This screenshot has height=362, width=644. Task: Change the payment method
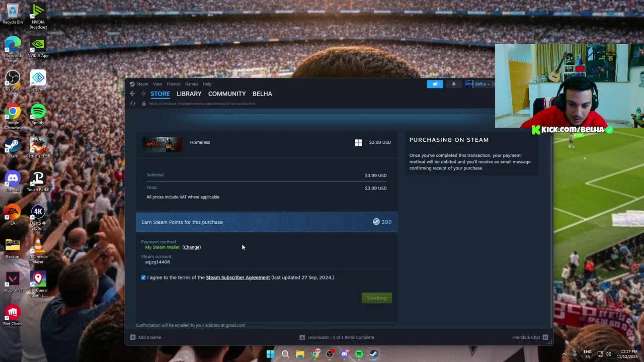(191, 247)
